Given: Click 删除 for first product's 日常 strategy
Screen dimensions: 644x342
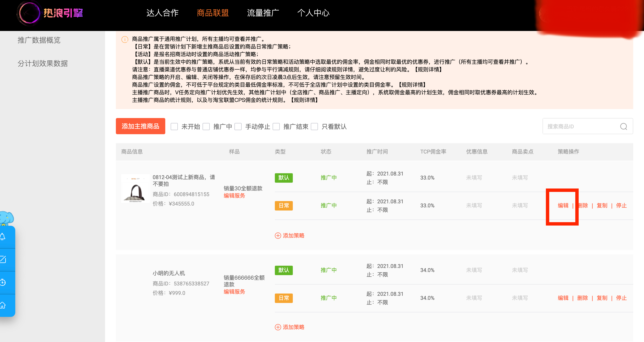Looking at the screenshot, I should click(x=582, y=205).
